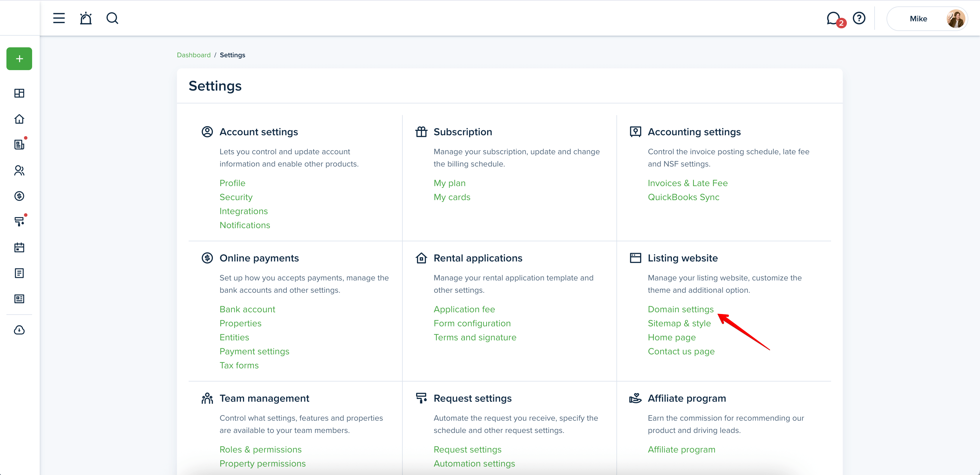Open Affiliate program link
The image size is (980, 475).
pyautogui.click(x=681, y=450)
